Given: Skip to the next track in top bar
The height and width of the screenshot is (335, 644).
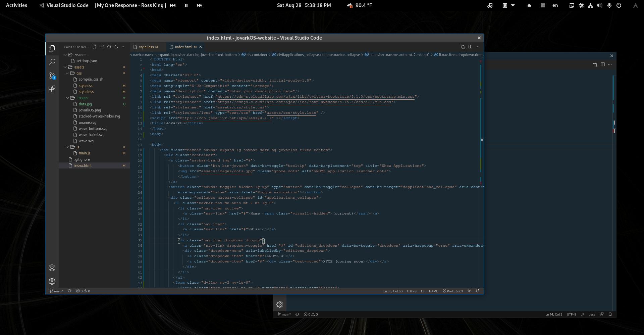Looking at the screenshot, I should coord(200,5).
